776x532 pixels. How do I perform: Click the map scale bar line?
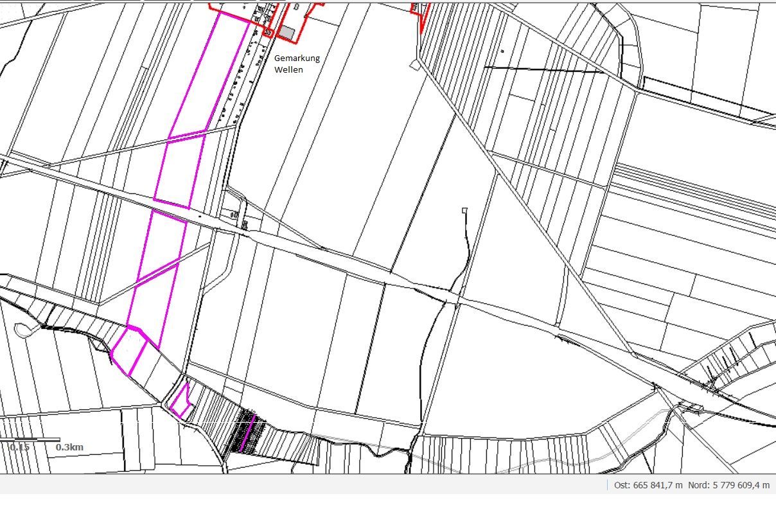(x=30, y=440)
